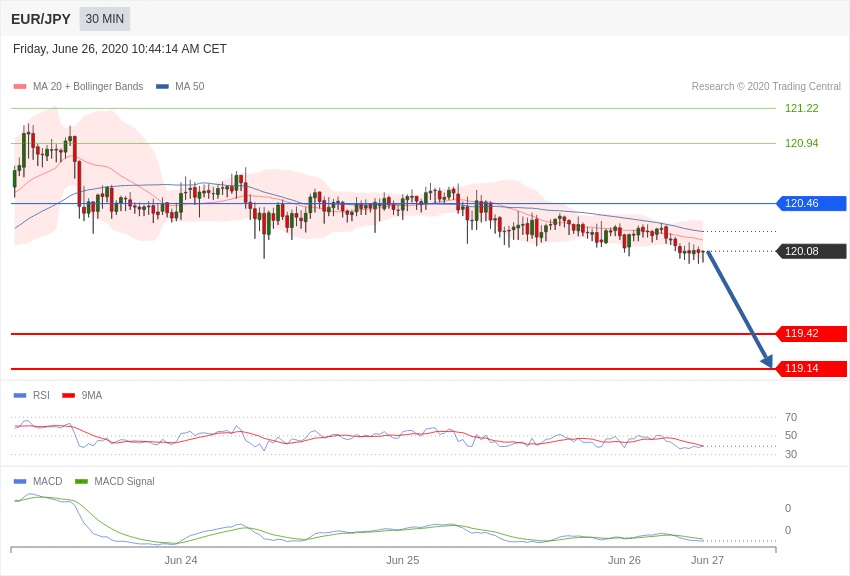Click the 120.94 resistance level label

coord(801,144)
